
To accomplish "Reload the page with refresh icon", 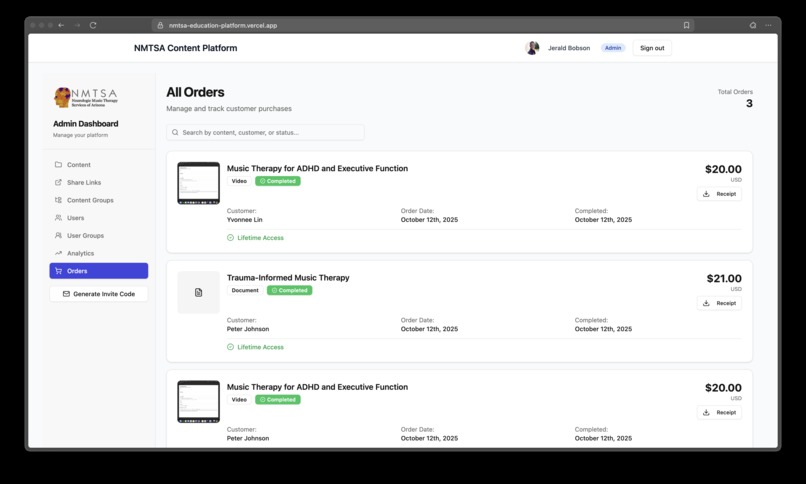I will click(93, 25).
